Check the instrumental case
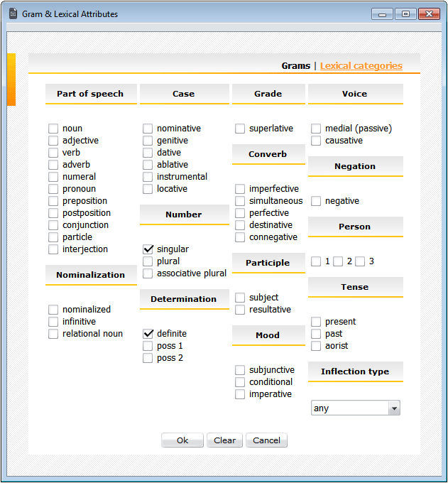Image resolution: width=448 pixels, height=483 pixels. pos(148,177)
